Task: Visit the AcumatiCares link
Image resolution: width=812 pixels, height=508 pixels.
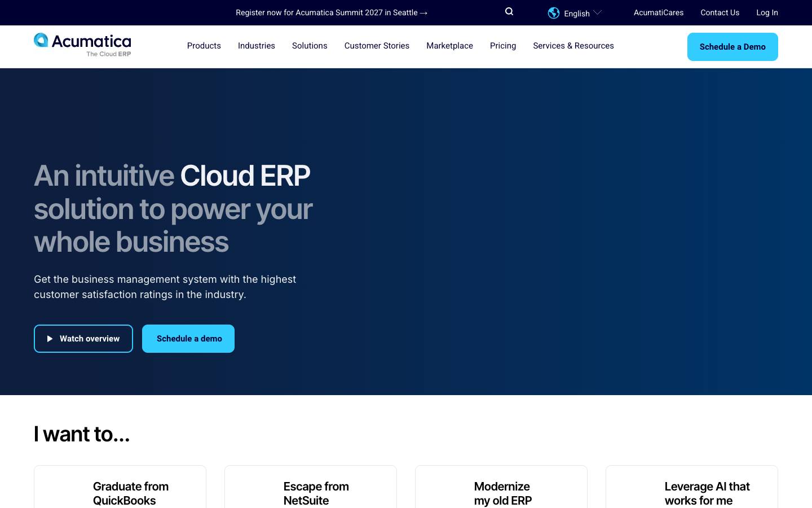Action: [659, 12]
